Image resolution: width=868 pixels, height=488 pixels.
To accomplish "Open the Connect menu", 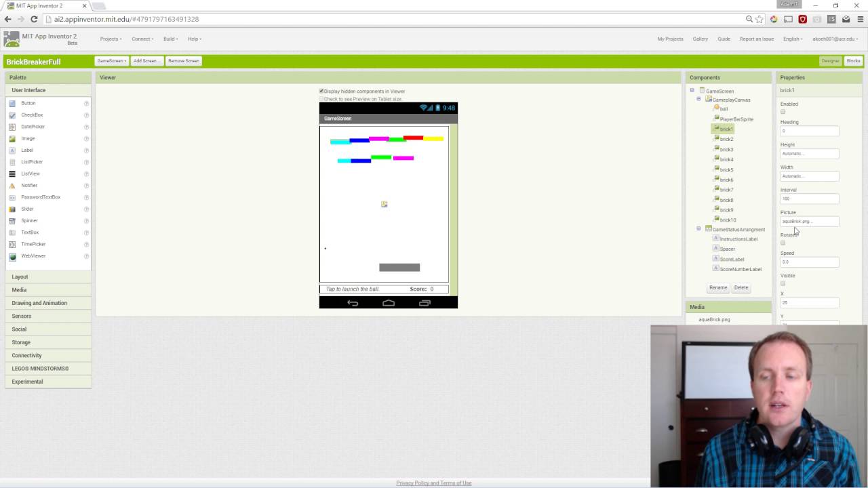I will (142, 39).
